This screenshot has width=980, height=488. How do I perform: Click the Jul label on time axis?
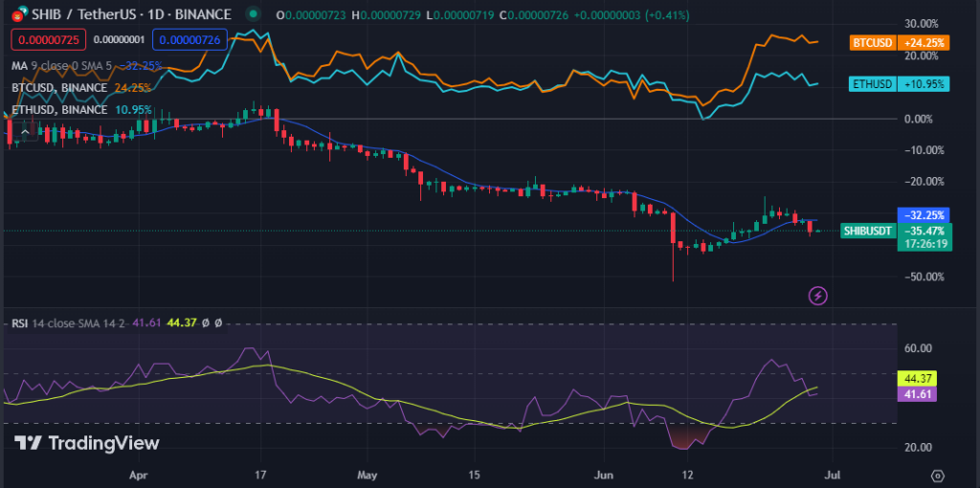point(832,476)
